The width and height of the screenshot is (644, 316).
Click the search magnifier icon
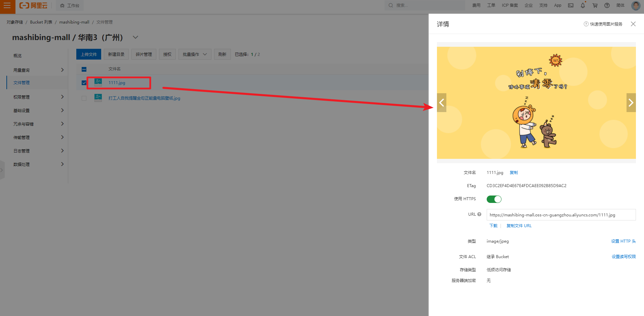click(391, 5)
